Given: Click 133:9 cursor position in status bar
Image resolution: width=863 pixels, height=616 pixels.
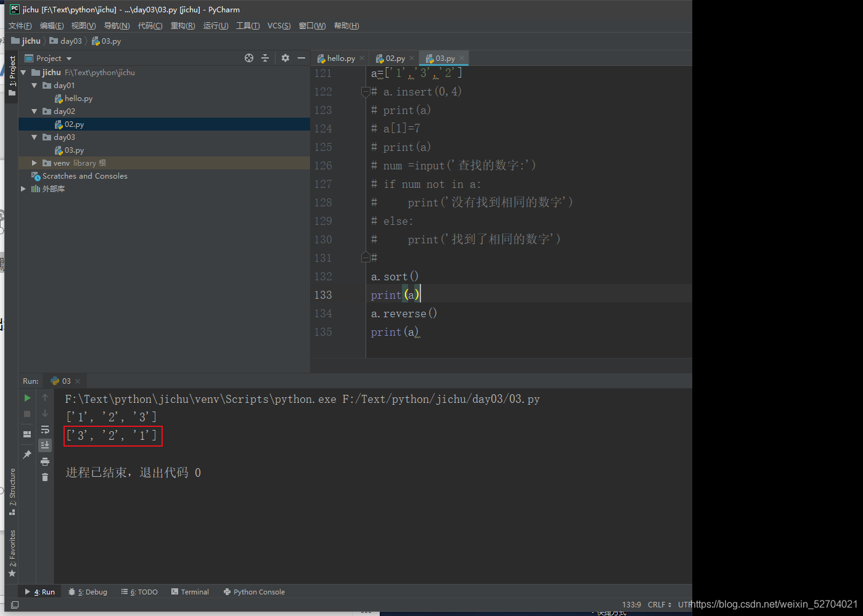Looking at the screenshot, I should tap(631, 605).
